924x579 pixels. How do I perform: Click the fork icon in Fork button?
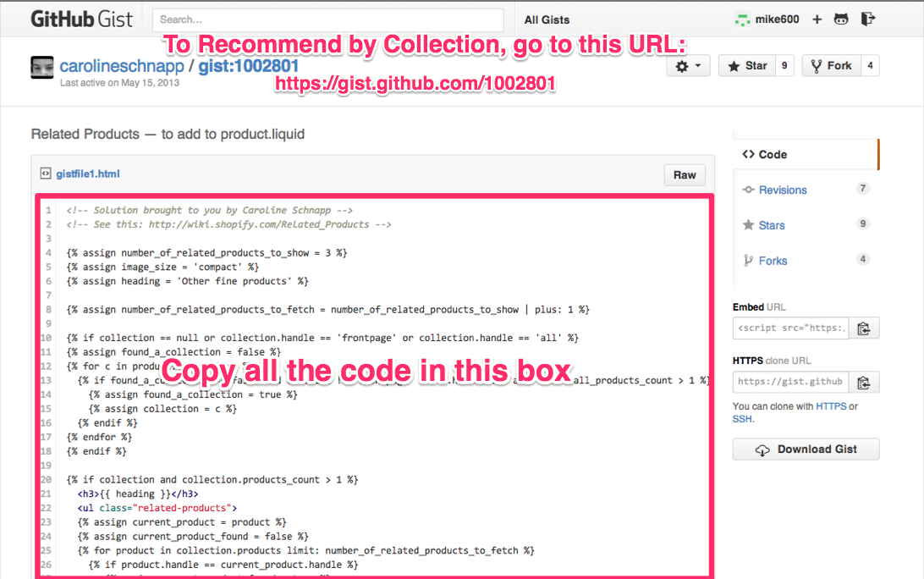coord(817,66)
